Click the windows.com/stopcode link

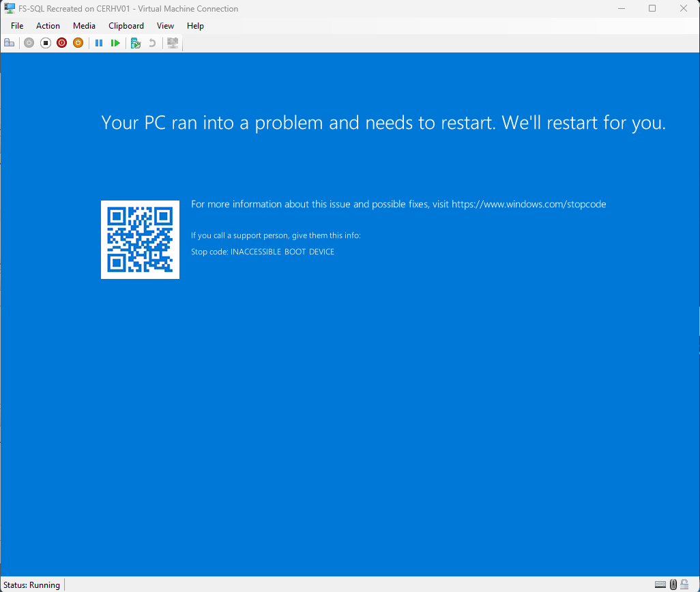[x=528, y=204]
